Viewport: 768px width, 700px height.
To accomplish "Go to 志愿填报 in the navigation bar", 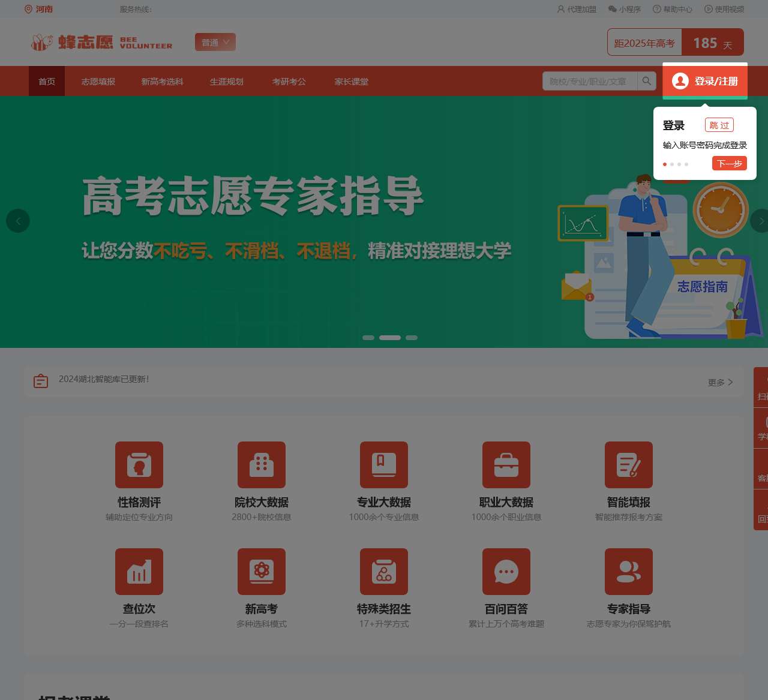I will [x=98, y=81].
